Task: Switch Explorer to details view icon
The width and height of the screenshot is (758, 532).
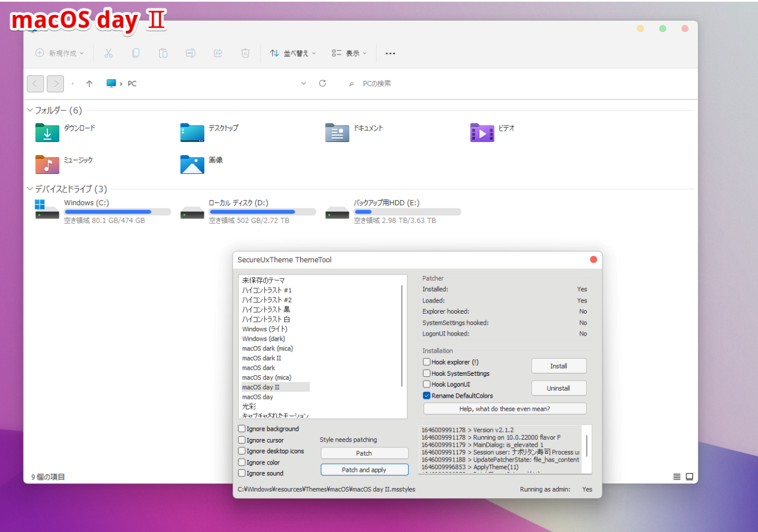Action: click(677, 476)
